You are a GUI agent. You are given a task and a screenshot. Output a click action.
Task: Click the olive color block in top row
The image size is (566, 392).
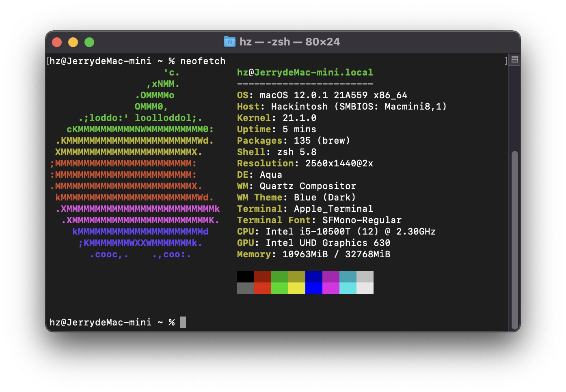[x=297, y=277]
